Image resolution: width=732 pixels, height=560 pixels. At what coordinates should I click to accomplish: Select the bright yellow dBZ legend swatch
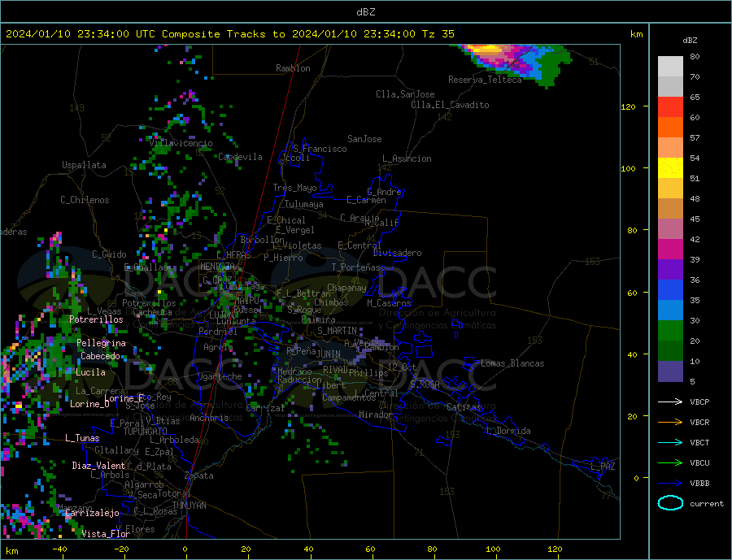click(670, 168)
